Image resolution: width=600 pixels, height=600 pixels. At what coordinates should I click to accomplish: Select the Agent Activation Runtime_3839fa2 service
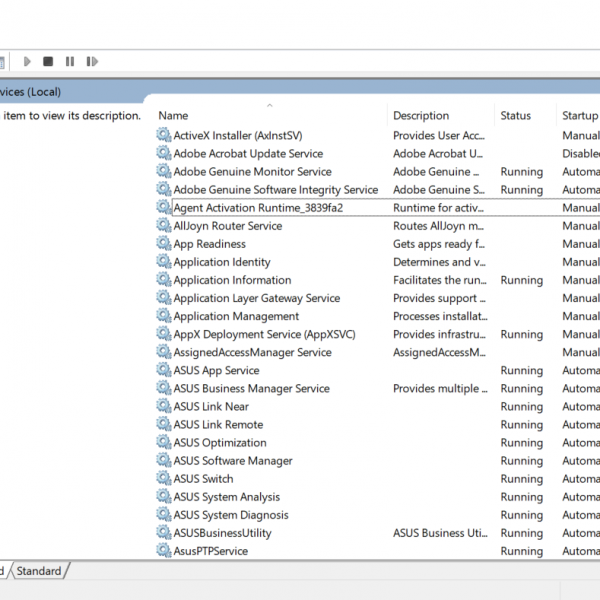[258, 208]
